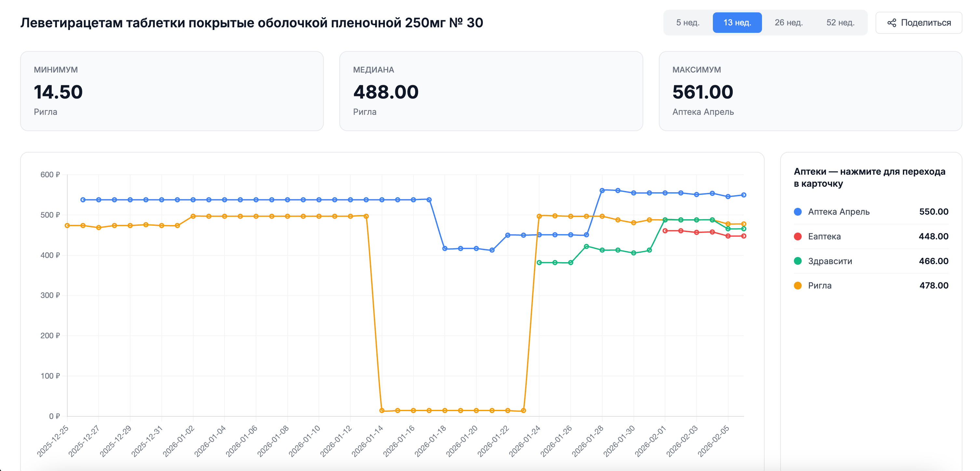Switch to the 13 нед. period

737,23
